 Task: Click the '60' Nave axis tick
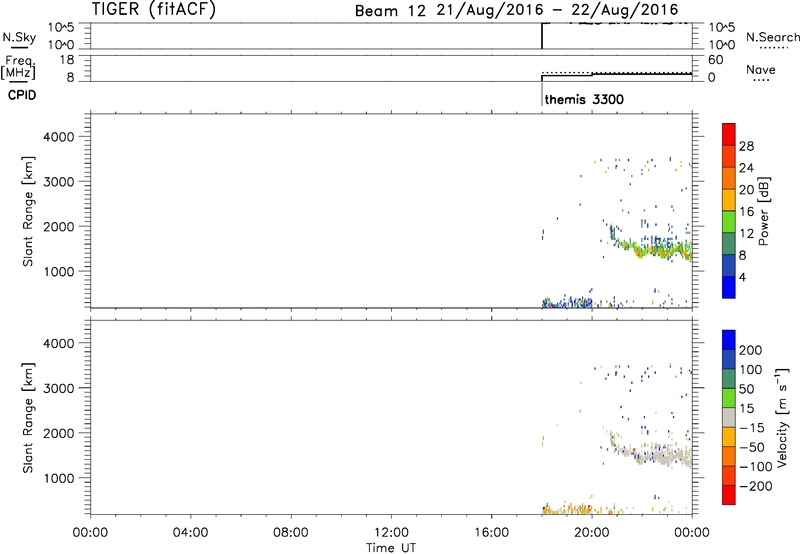pyautogui.click(x=716, y=60)
